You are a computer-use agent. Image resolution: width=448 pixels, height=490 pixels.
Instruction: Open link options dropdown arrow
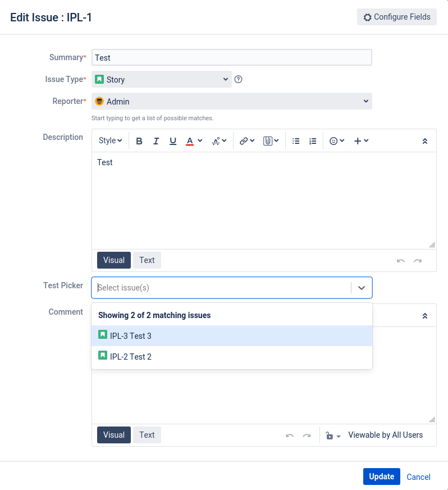click(252, 140)
